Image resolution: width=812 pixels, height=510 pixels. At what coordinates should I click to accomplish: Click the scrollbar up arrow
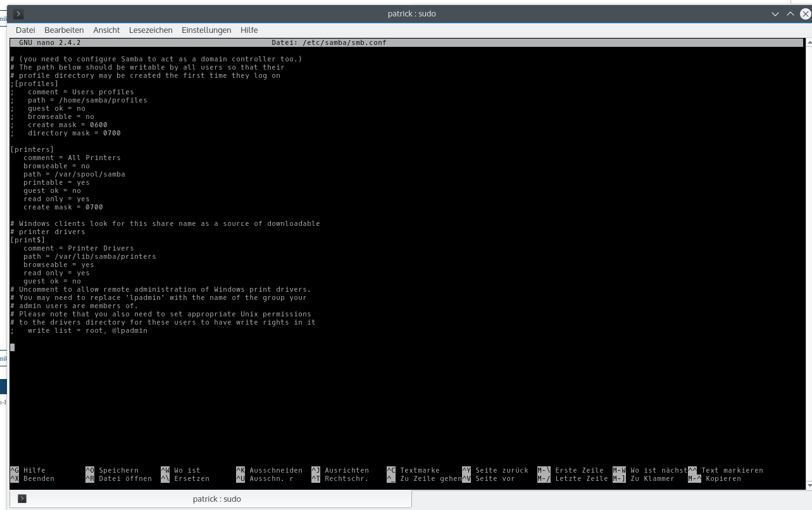(808, 43)
